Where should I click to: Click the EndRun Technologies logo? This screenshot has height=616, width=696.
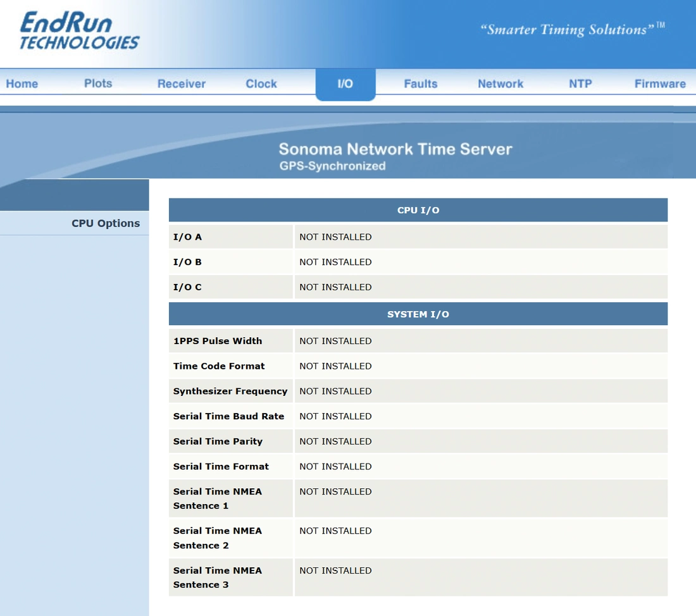pos(80,30)
